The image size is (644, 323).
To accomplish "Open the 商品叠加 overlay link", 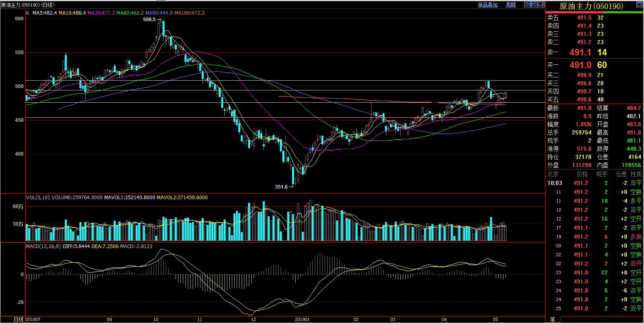I will click(x=488, y=5).
